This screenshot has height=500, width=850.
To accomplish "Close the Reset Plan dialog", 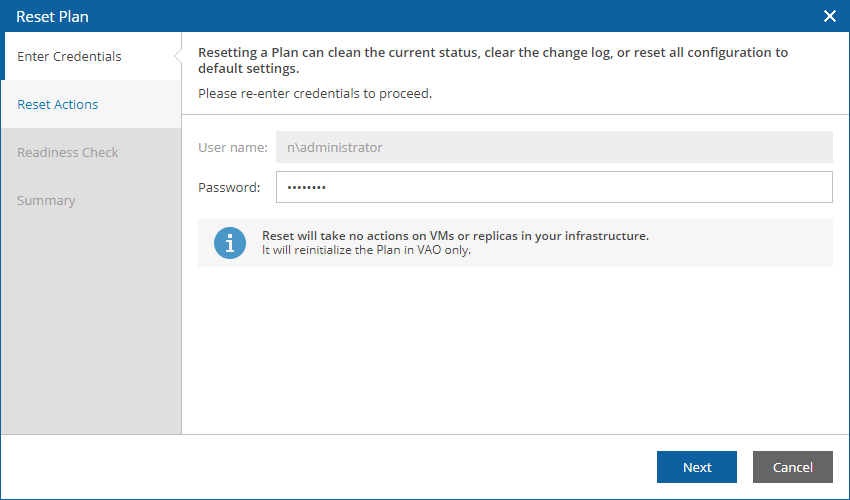I will click(x=829, y=16).
